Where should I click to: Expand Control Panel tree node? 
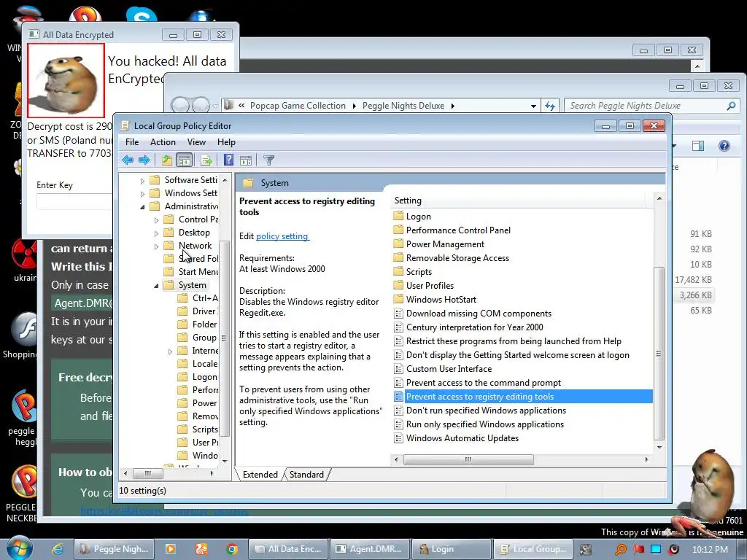click(x=156, y=220)
